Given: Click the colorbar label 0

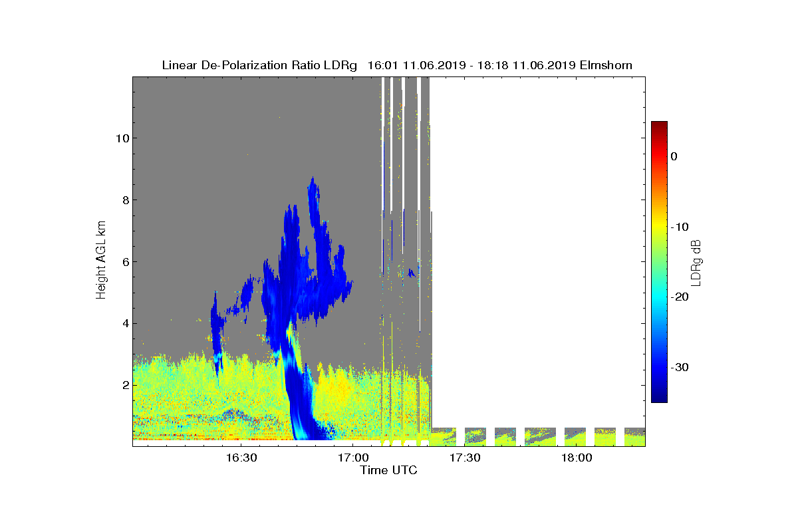Looking at the screenshot, I should [674, 156].
